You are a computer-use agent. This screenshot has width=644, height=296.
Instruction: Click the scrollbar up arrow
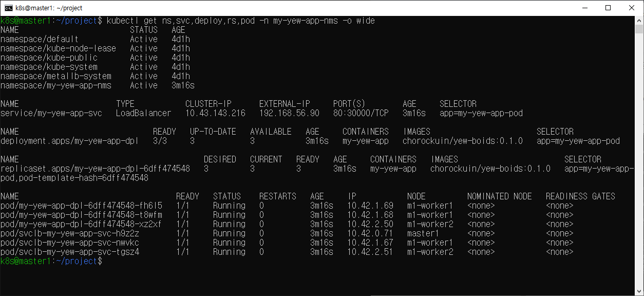click(639, 21)
